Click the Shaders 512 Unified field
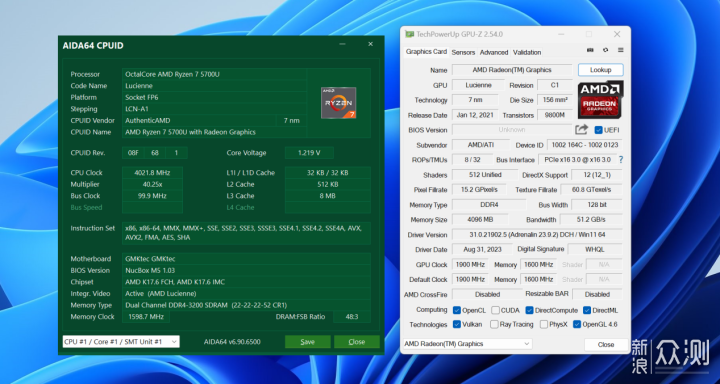720x384 pixels. [x=485, y=175]
